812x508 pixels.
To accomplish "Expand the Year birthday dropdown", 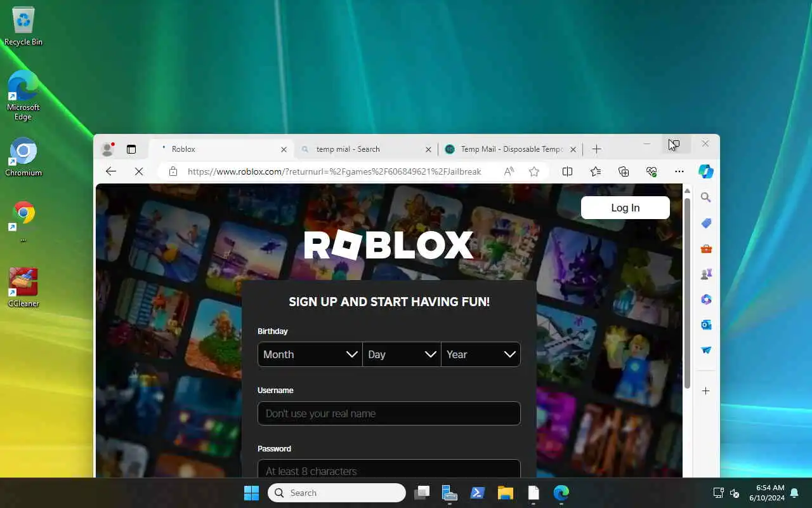I will [x=481, y=354].
